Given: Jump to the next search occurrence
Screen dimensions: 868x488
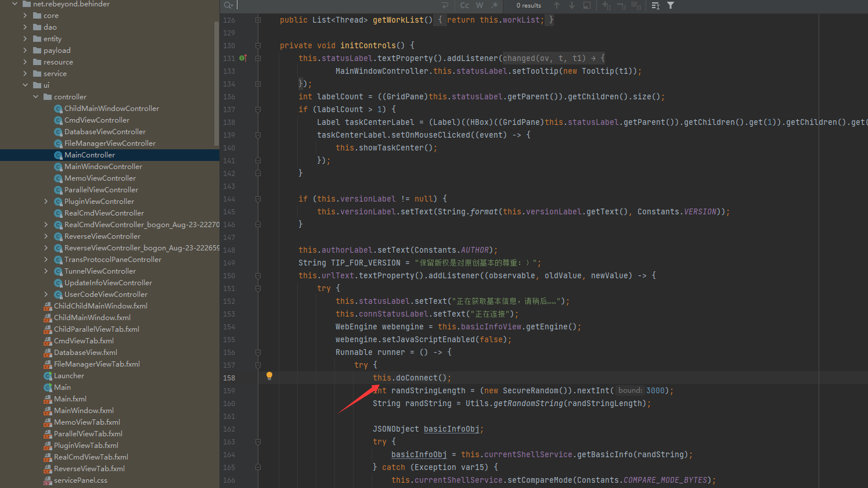Looking at the screenshot, I should (572, 5).
